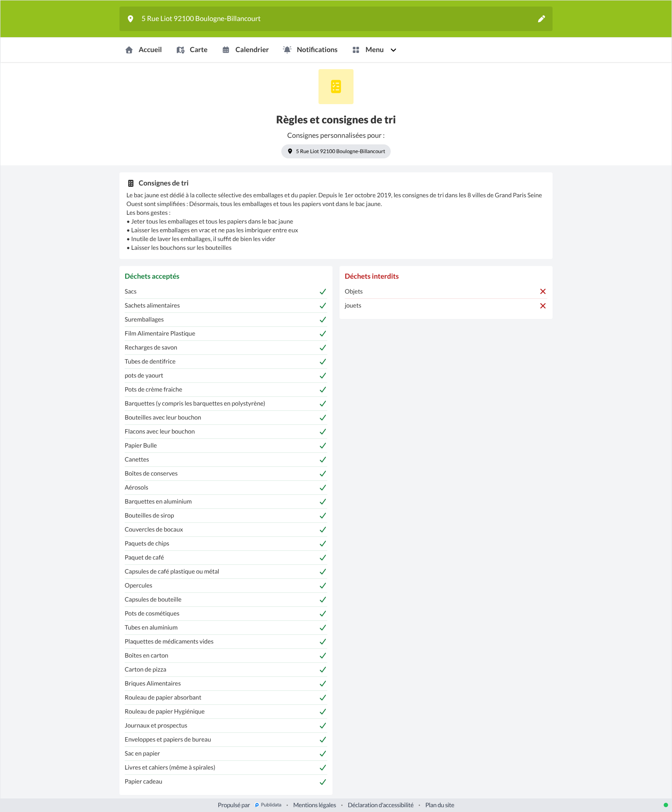Click the location pin in green address bar
The image size is (672, 812).
[130, 19]
